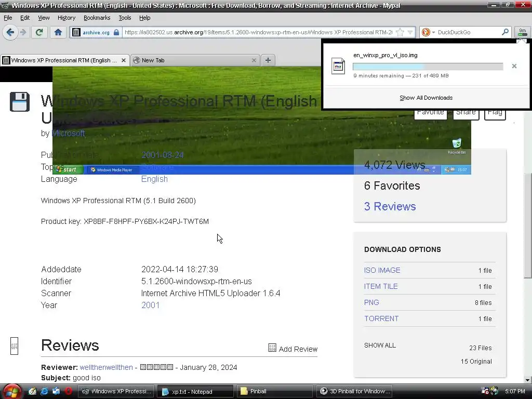Close the New Tab tab
532x399 pixels.
pyautogui.click(x=254, y=60)
